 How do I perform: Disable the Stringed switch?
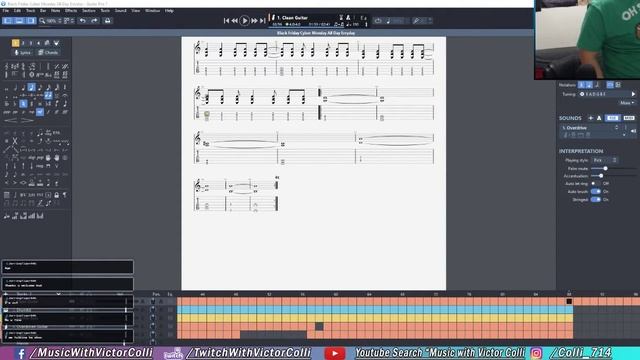(596, 200)
